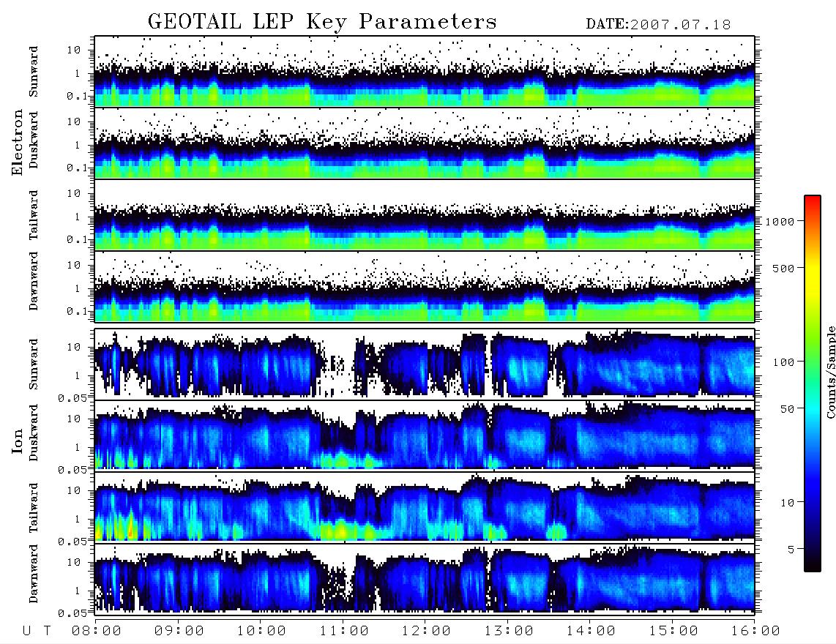Click the 'Electron' group axis label
Screen dimensions: 836x644
coord(18,142)
